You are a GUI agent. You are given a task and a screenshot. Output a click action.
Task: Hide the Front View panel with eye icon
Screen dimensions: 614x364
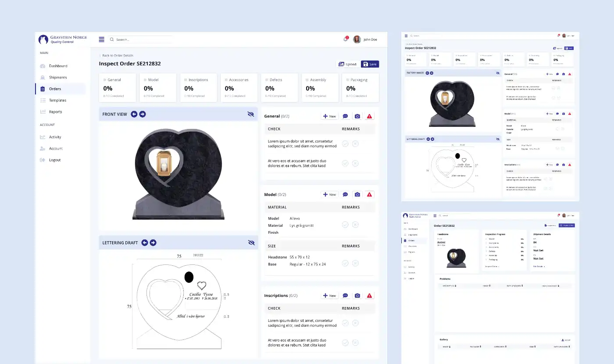point(251,114)
